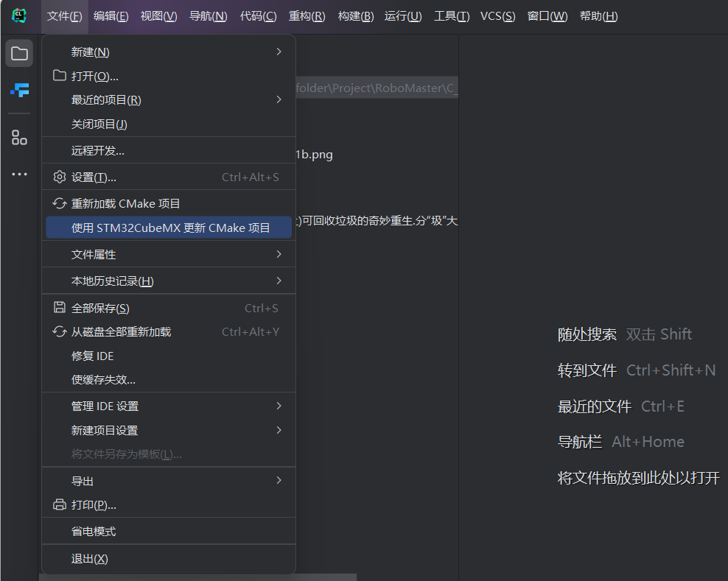Click the horizontal scrollbar at the bottom

tap(197, 577)
